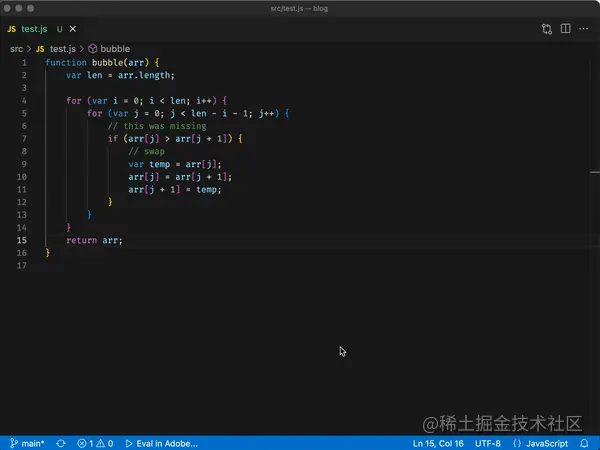This screenshot has width=600, height=450.
Task: Click the curly braces icon beside JavaScript
Action: [516, 443]
